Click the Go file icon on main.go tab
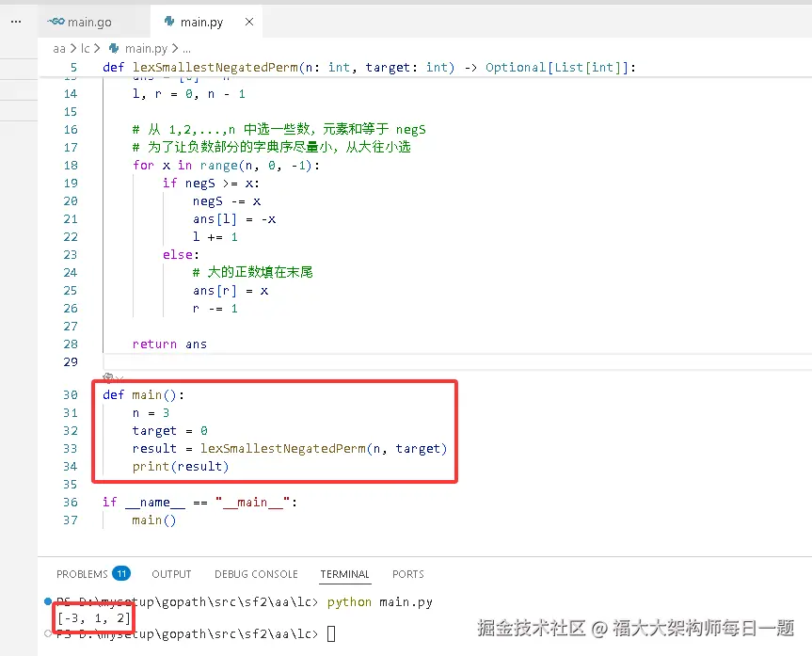 56,22
